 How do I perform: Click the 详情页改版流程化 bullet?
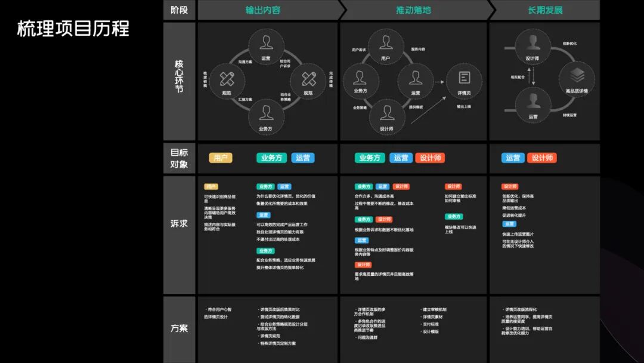(x=519, y=309)
